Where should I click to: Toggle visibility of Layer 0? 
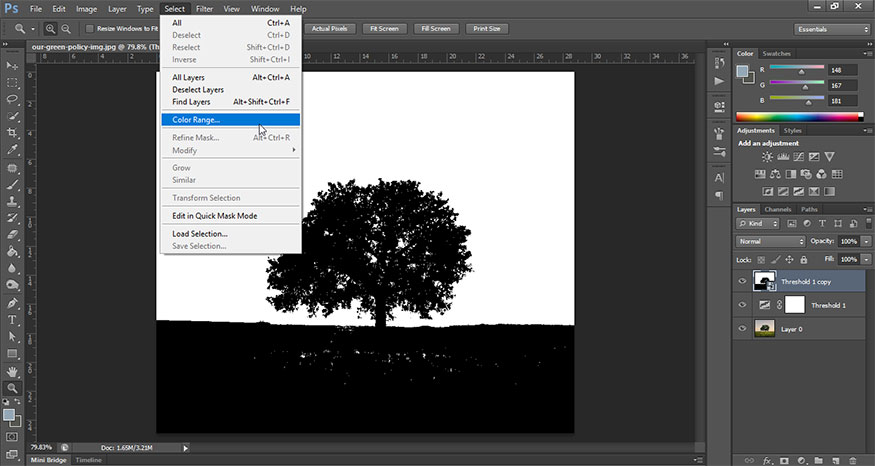[742, 328]
